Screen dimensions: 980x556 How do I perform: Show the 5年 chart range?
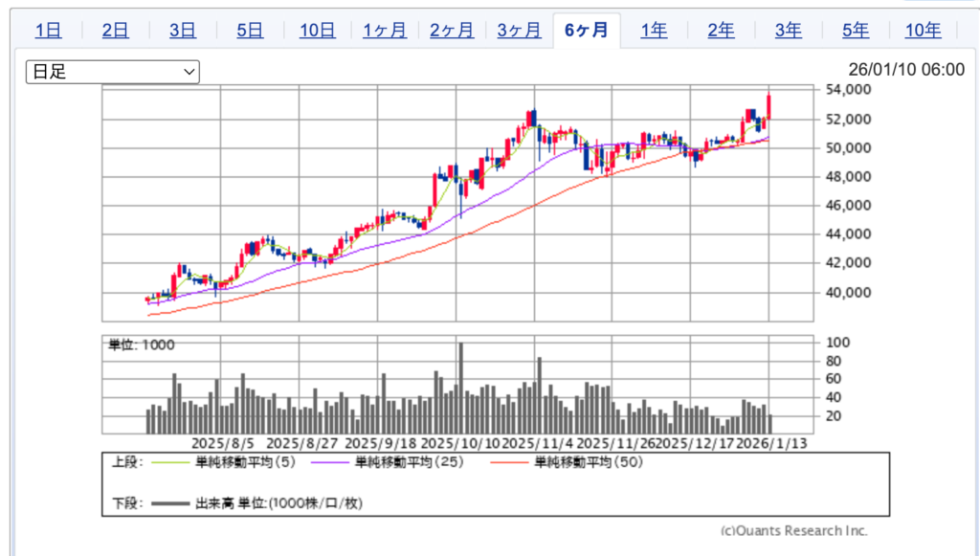click(856, 30)
